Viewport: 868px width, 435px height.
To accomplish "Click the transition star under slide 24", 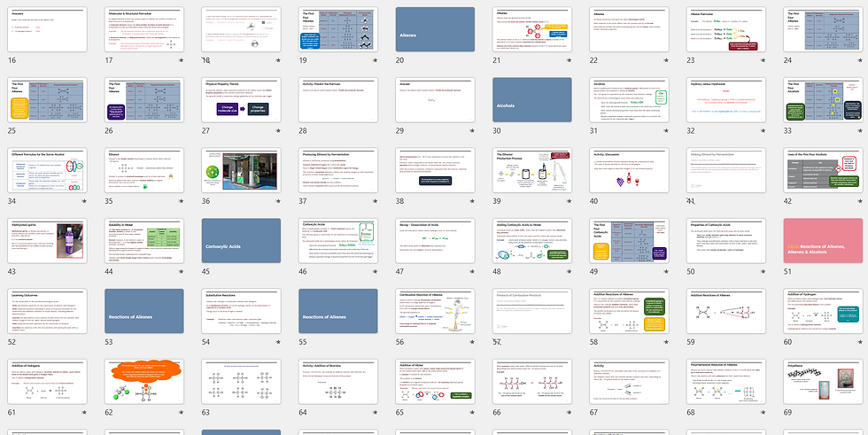I will 860,61.
